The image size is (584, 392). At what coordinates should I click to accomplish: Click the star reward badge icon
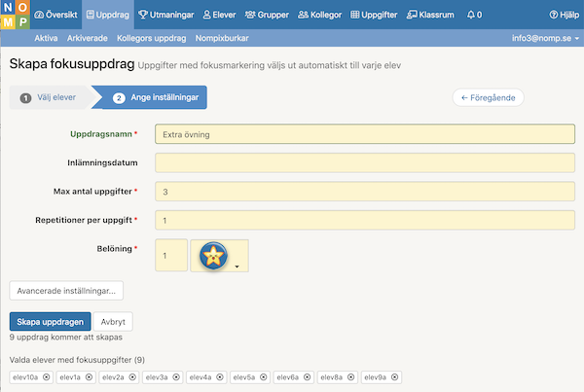pyautogui.click(x=213, y=256)
